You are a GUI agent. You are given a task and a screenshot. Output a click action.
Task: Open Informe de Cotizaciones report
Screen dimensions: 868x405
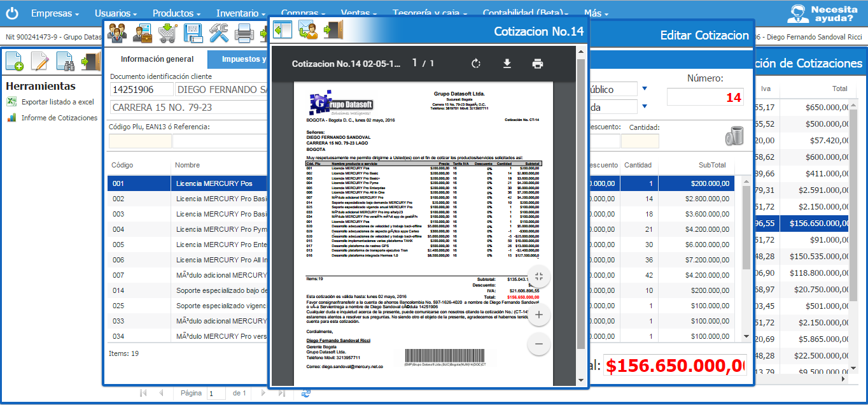[x=59, y=118]
